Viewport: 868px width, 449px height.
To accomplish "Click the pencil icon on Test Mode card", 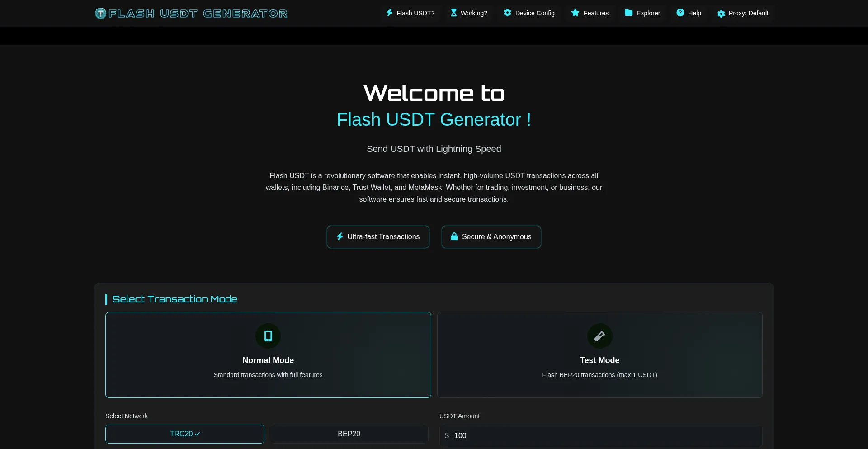I will coord(599,336).
